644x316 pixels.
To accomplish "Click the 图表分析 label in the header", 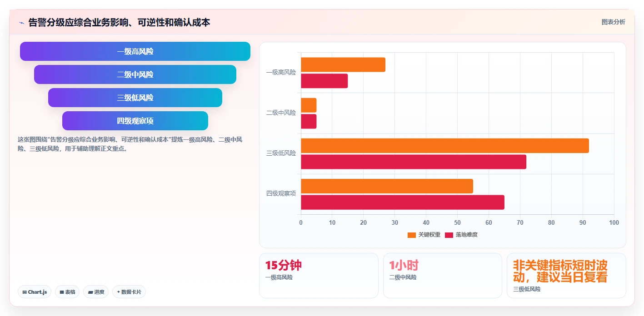I will coord(613,22).
